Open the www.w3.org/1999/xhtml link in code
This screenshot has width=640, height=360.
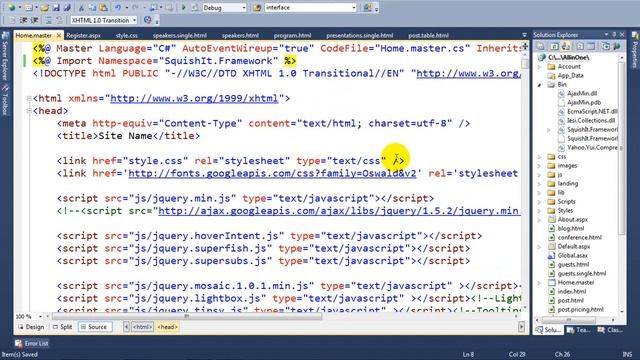coord(194,98)
